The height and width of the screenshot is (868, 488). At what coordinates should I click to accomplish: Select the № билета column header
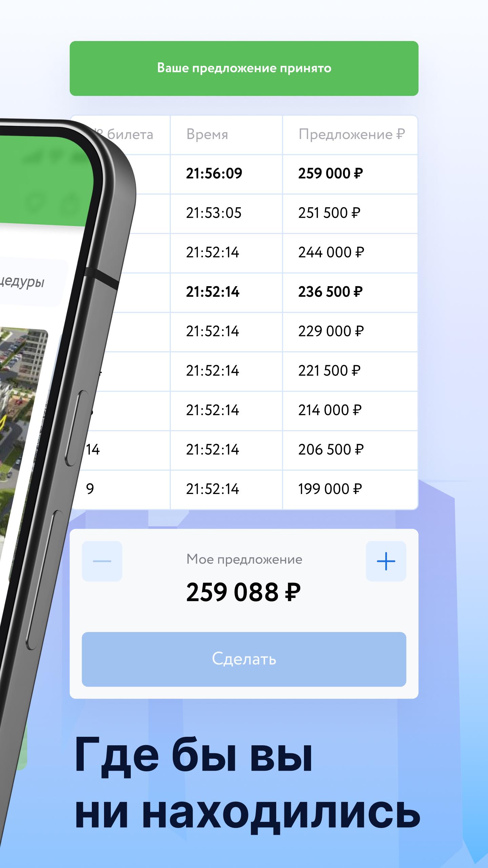point(125,135)
